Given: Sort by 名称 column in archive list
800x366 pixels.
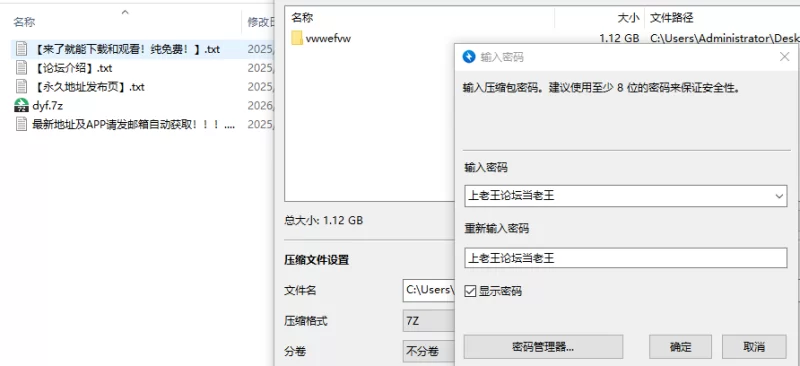Looking at the screenshot, I should click(302, 18).
